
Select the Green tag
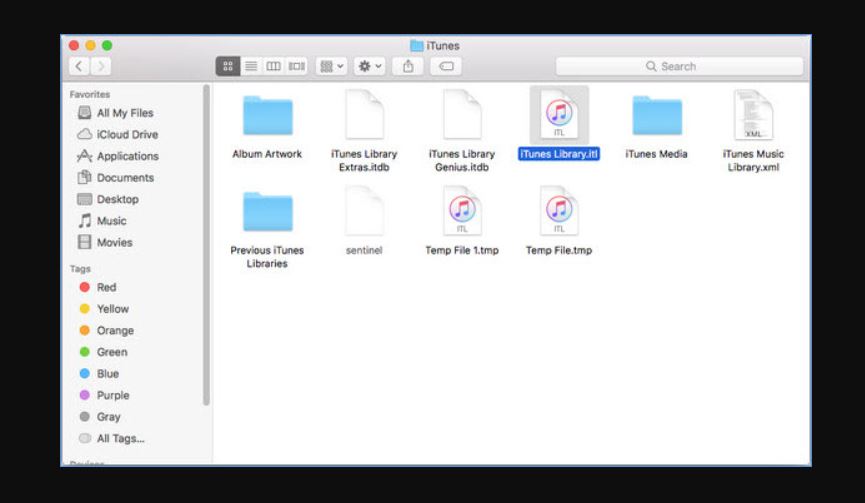click(103, 352)
